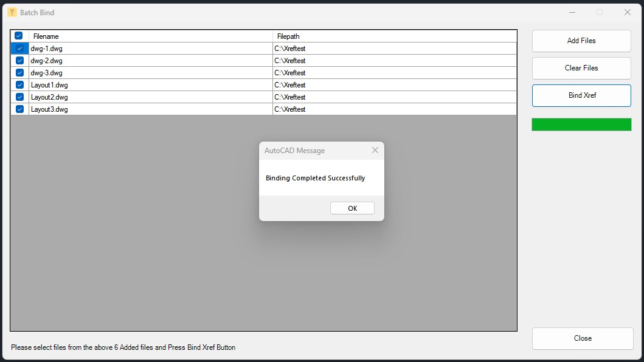Uncheck the dwg-3.dwg checkbox

click(19, 73)
